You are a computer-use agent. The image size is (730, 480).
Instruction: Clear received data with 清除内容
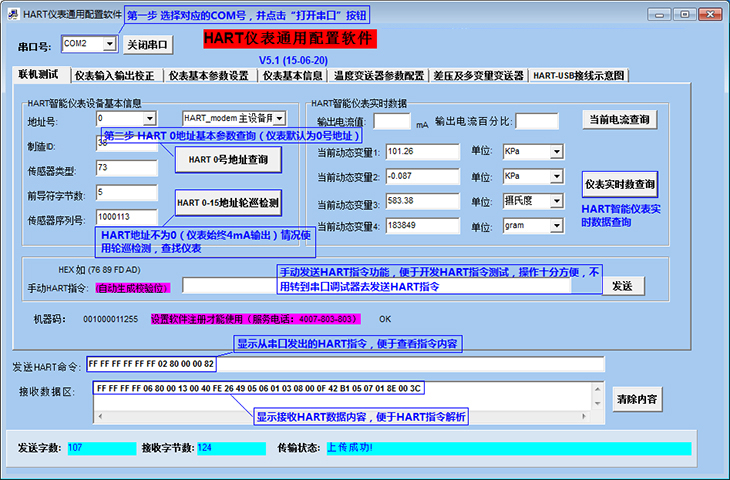637,399
